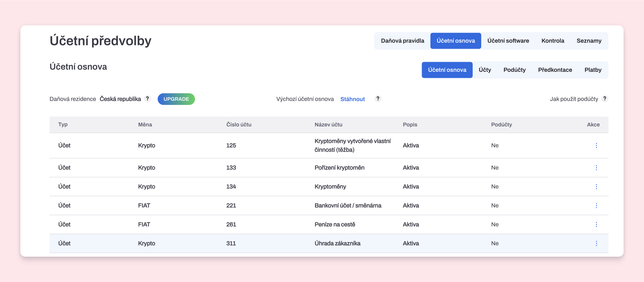Screen dimensions: 644x282
Task: Click the Číslo účtu column header
Action: [239, 125]
